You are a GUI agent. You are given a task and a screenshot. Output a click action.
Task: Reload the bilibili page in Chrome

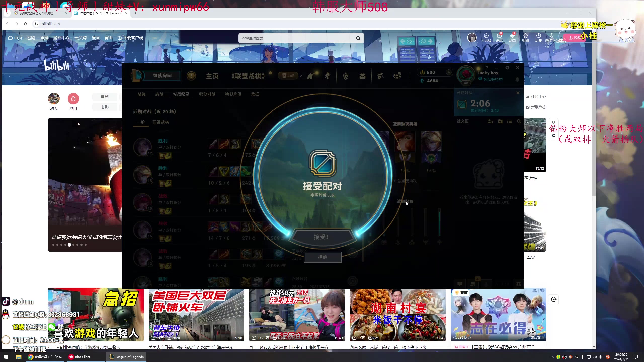[x=26, y=24]
